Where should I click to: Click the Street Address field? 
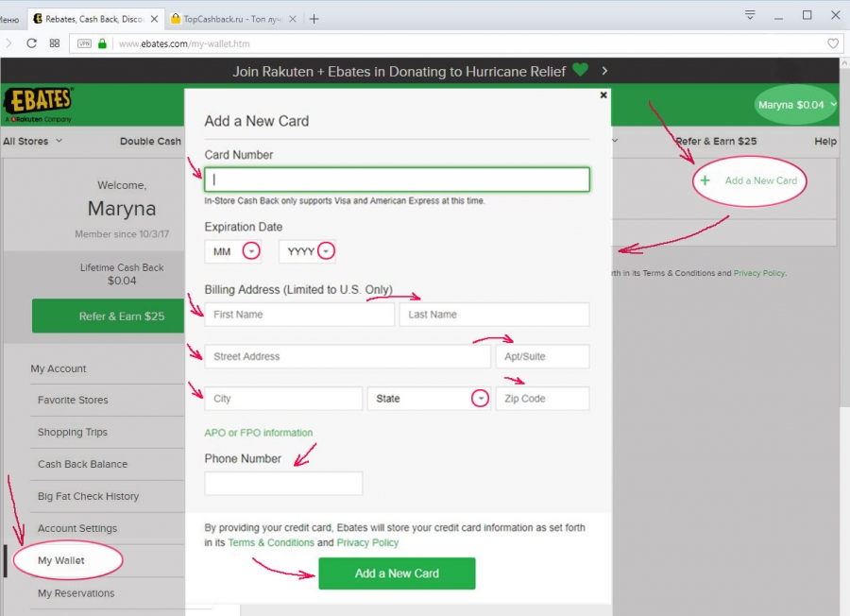point(348,357)
